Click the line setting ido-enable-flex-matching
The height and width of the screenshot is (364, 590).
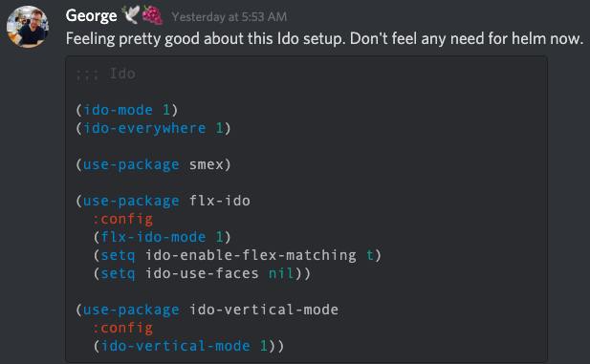237,255
